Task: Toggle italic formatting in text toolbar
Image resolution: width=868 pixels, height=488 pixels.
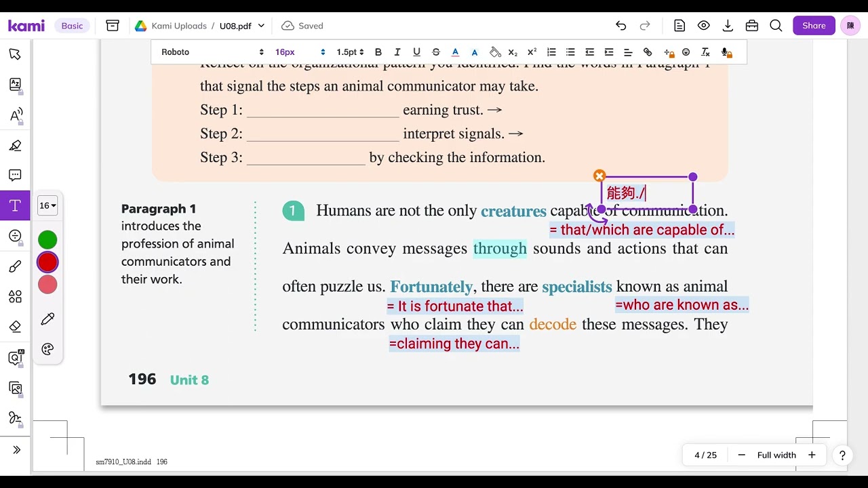Action: (x=397, y=52)
